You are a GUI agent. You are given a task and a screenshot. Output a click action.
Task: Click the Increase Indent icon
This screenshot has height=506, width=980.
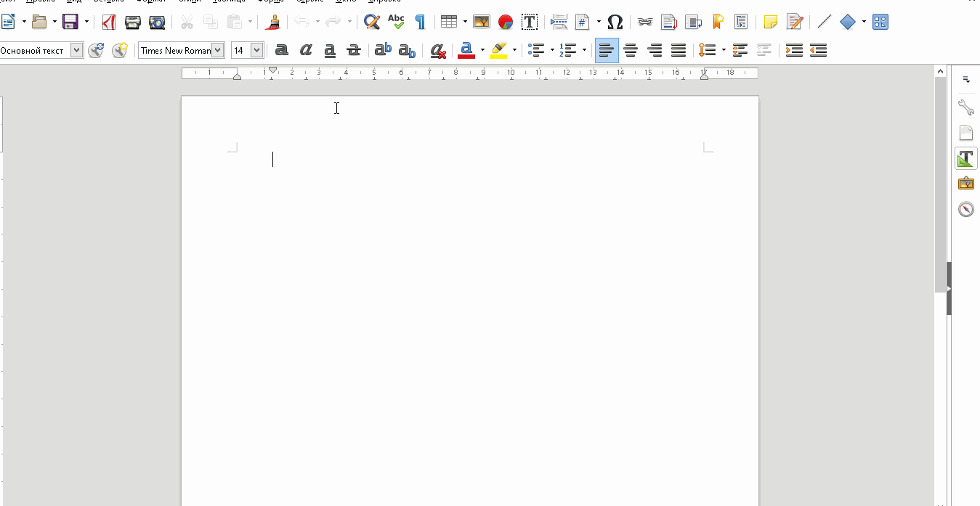tap(794, 50)
